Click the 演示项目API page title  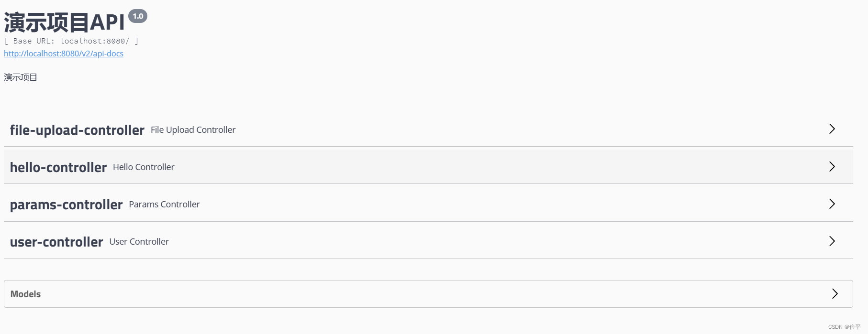click(x=65, y=22)
